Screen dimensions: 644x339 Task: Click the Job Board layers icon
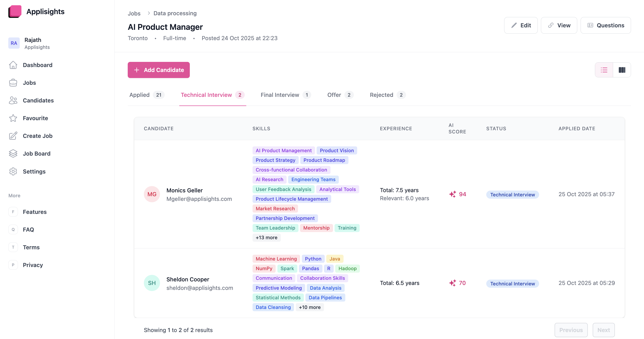pos(13,154)
